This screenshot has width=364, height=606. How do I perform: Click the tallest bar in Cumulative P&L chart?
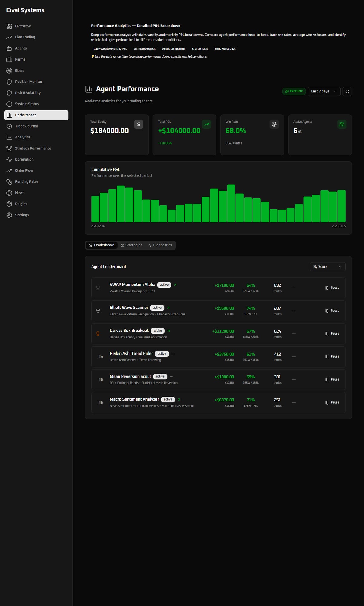[x=231, y=203]
